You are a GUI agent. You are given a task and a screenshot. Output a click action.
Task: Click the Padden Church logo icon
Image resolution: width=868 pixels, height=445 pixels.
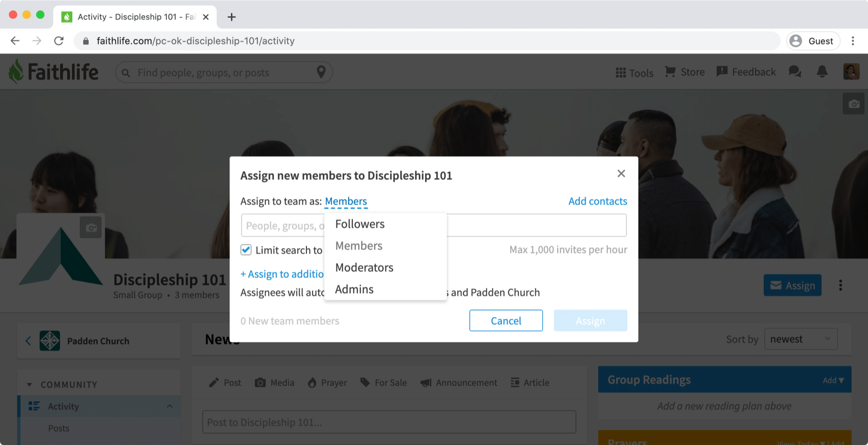click(x=50, y=341)
